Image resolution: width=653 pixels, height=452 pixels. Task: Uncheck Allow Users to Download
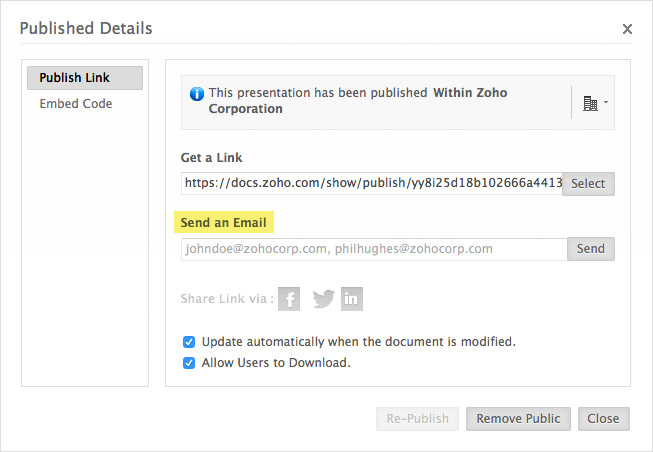(189, 363)
